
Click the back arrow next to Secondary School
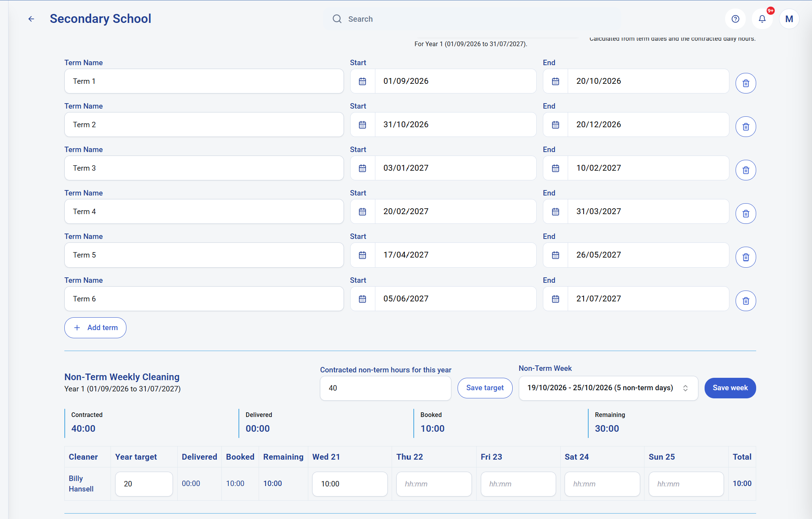[31, 19]
